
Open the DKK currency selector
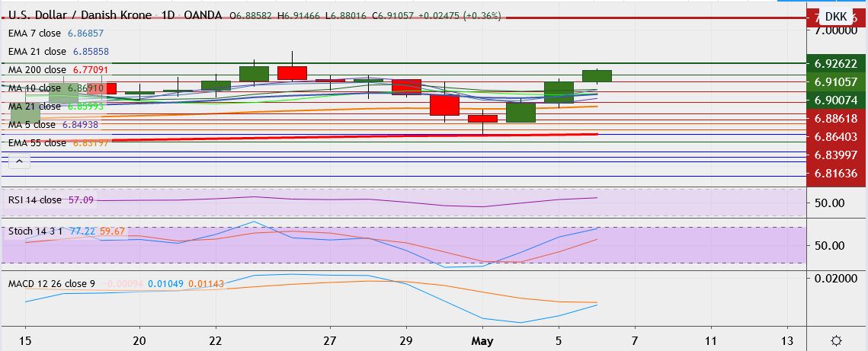pyautogui.click(x=835, y=17)
